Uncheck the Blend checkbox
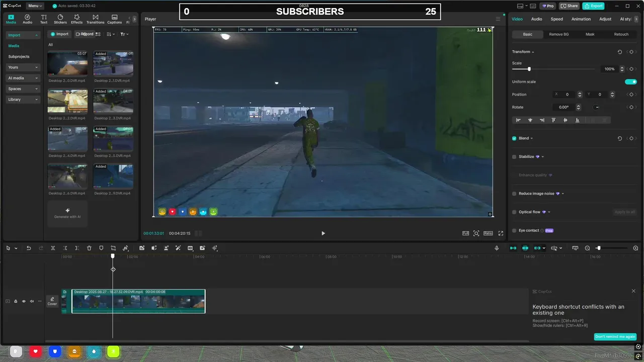Screen dimensions: 644x362 click(514, 138)
